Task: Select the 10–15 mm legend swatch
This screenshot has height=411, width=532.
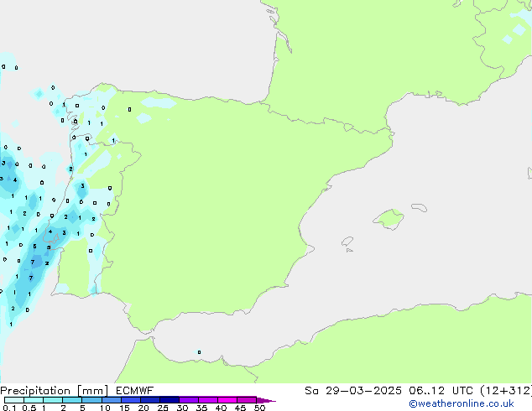Action: coord(111,400)
